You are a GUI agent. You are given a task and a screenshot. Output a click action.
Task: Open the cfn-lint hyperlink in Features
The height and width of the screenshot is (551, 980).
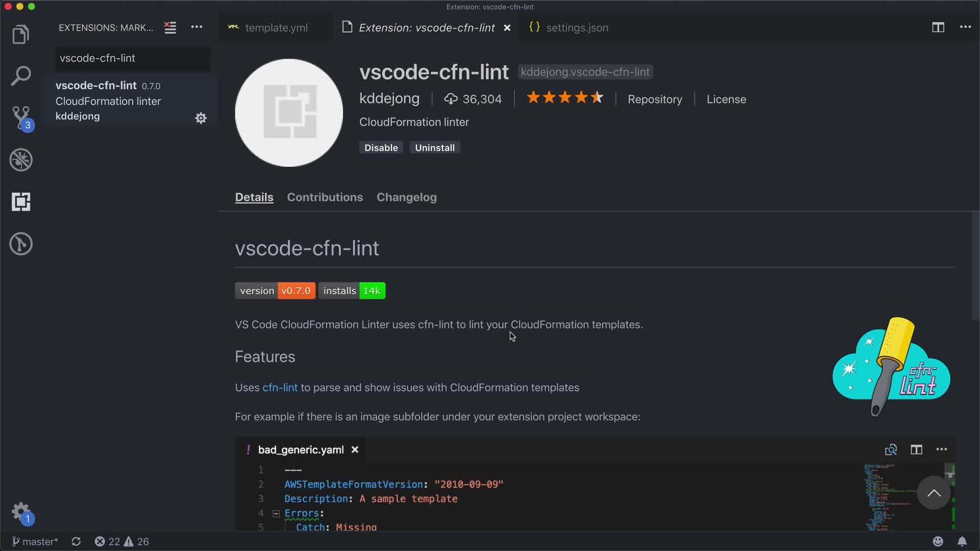pos(280,388)
